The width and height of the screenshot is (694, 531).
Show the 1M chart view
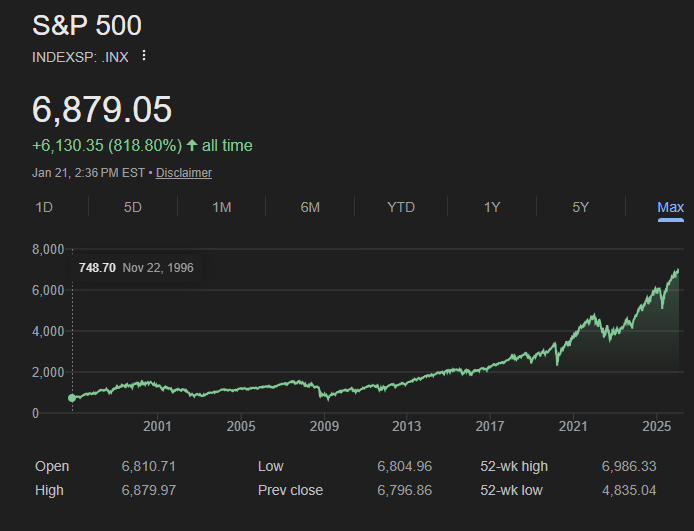tap(222, 207)
